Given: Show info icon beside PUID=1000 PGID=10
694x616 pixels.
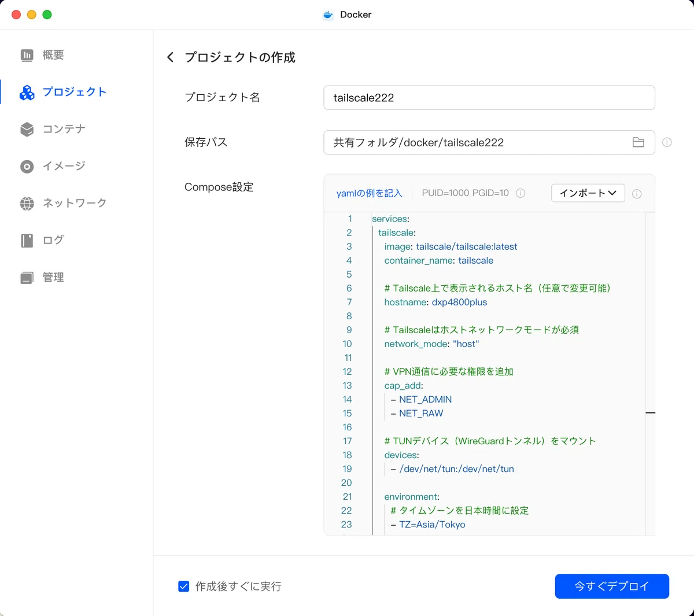Looking at the screenshot, I should pyautogui.click(x=520, y=193).
